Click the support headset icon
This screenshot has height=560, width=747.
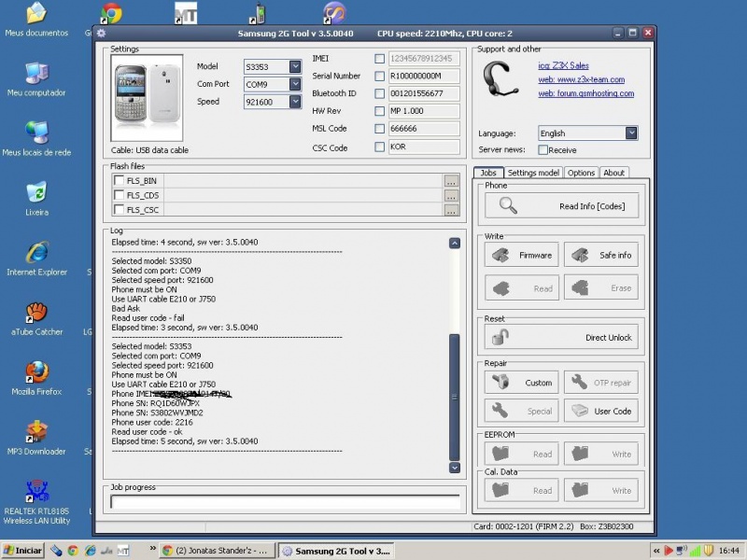[x=500, y=79]
